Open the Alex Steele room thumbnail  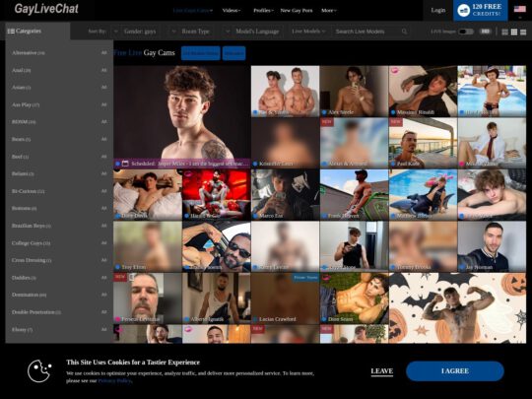click(x=354, y=91)
